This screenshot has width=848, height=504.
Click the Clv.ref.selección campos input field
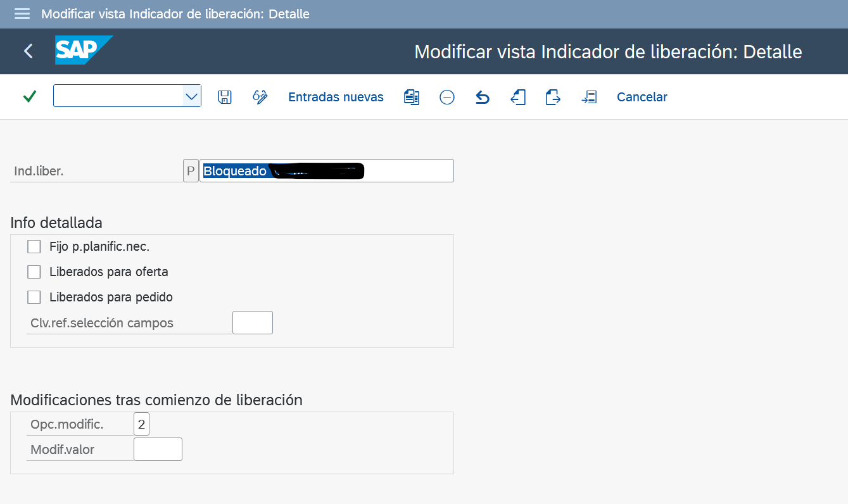[x=252, y=323]
